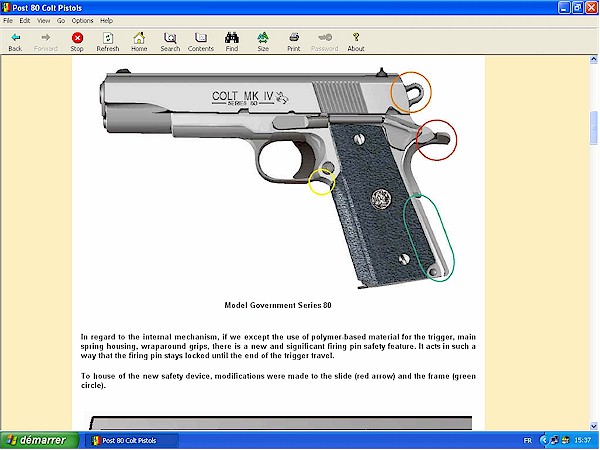Image resolution: width=600 pixels, height=450 pixels.
Task: Change text Size with toolbar icon
Action: click(x=263, y=41)
